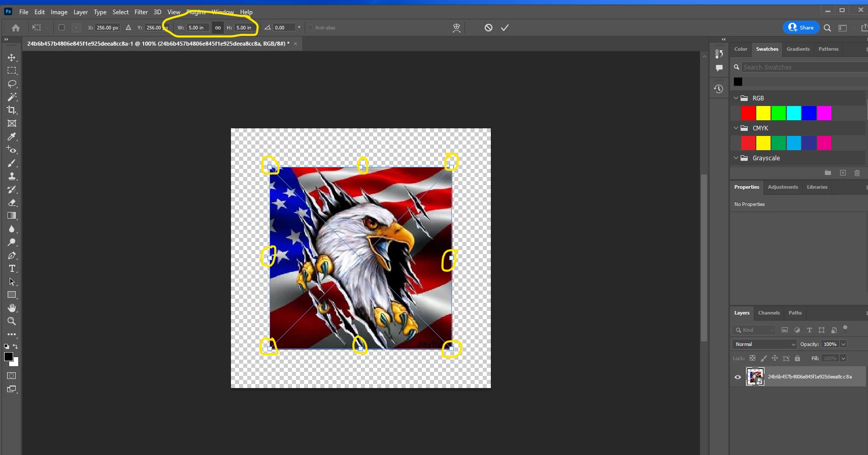The height and width of the screenshot is (455, 868).
Task: Open the Normal blend mode dropdown
Action: point(764,344)
